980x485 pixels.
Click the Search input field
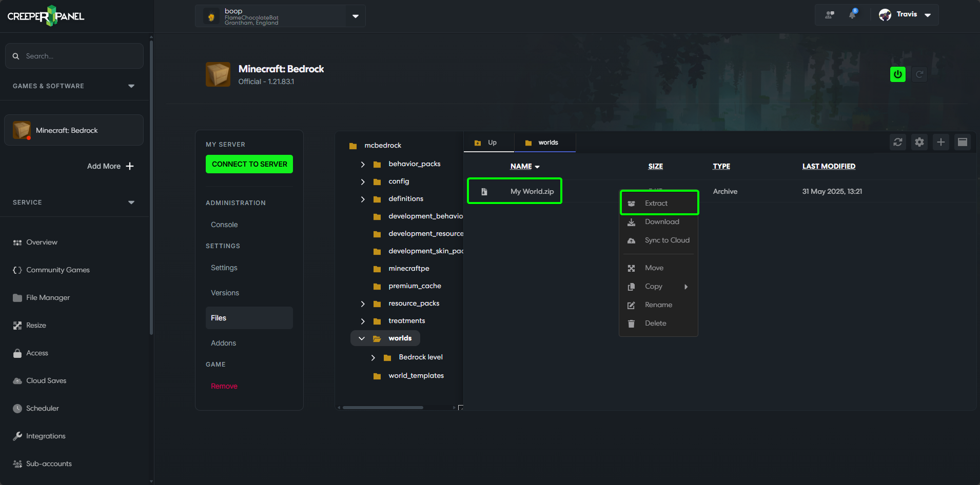point(74,56)
